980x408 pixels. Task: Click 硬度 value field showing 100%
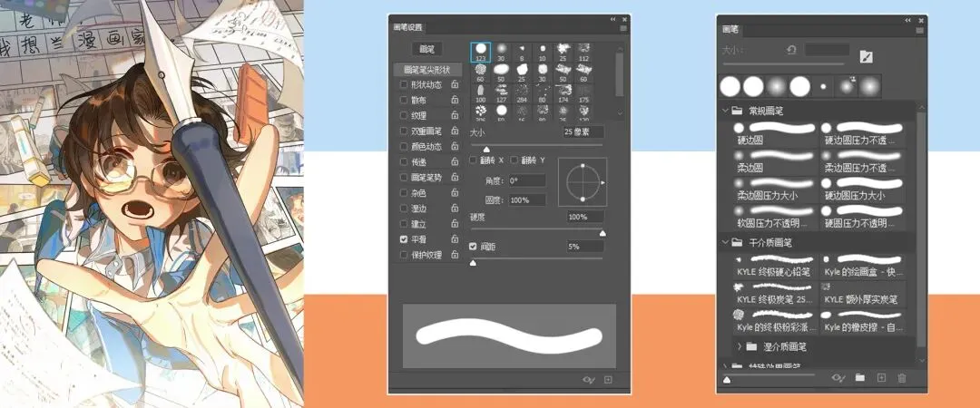[x=585, y=217]
